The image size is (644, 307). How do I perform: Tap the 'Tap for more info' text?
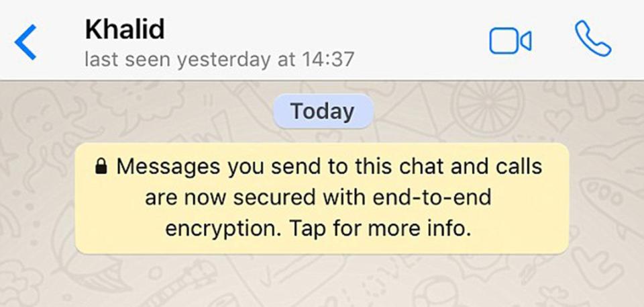pyautogui.click(x=380, y=228)
